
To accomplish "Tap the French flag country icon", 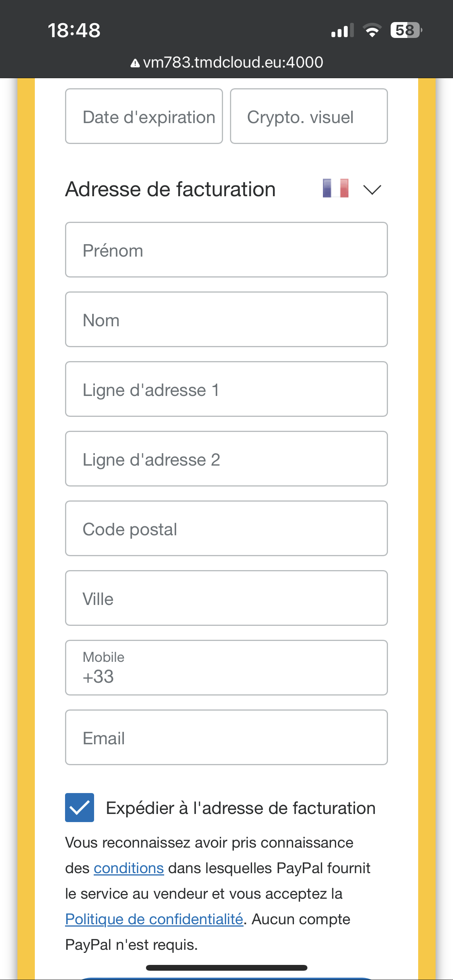I will coord(336,188).
